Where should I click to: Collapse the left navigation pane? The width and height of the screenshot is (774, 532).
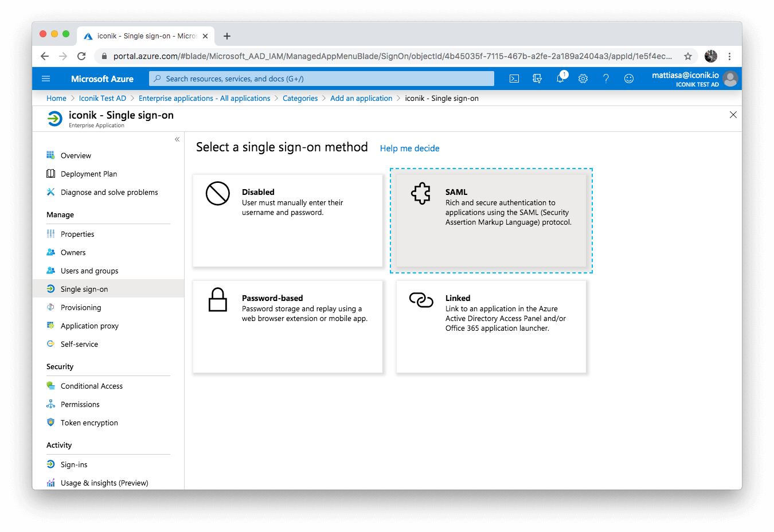tap(177, 139)
